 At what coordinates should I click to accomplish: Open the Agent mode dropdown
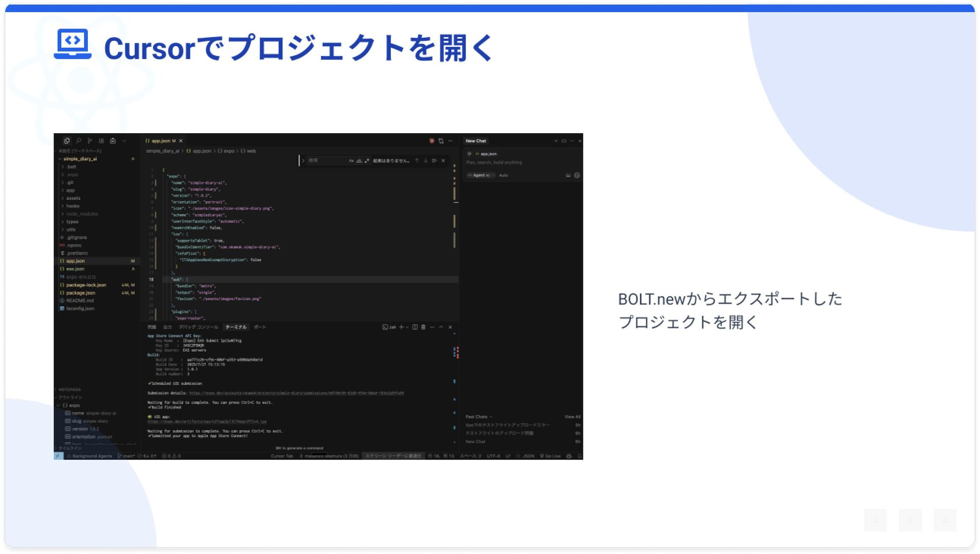(481, 175)
